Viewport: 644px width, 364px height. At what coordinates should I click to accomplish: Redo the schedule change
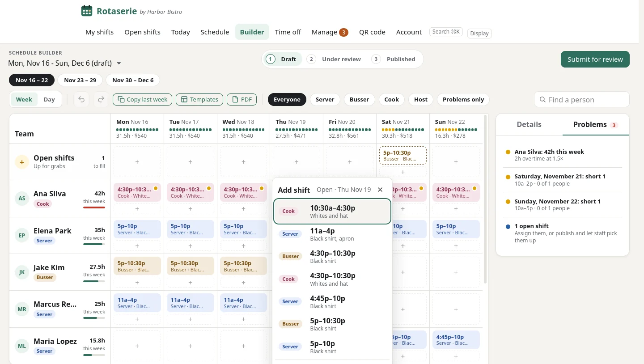[x=101, y=99]
